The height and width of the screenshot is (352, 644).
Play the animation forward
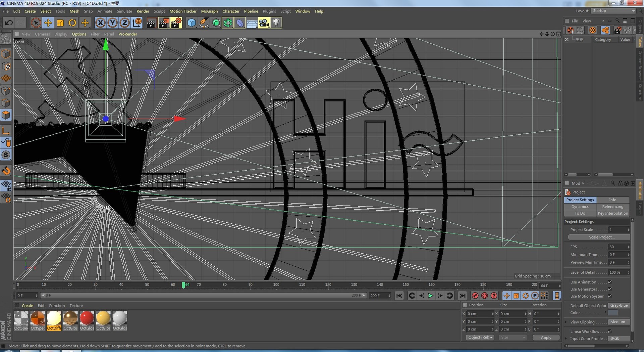click(x=431, y=296)
